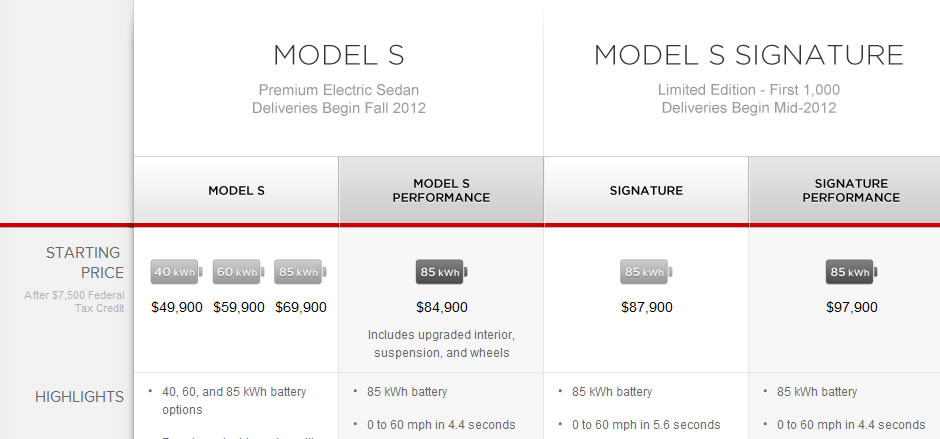Click the dark 85 kWh battery under Model S Performance
Screen dimensions: 940x439
click(442, 272)
